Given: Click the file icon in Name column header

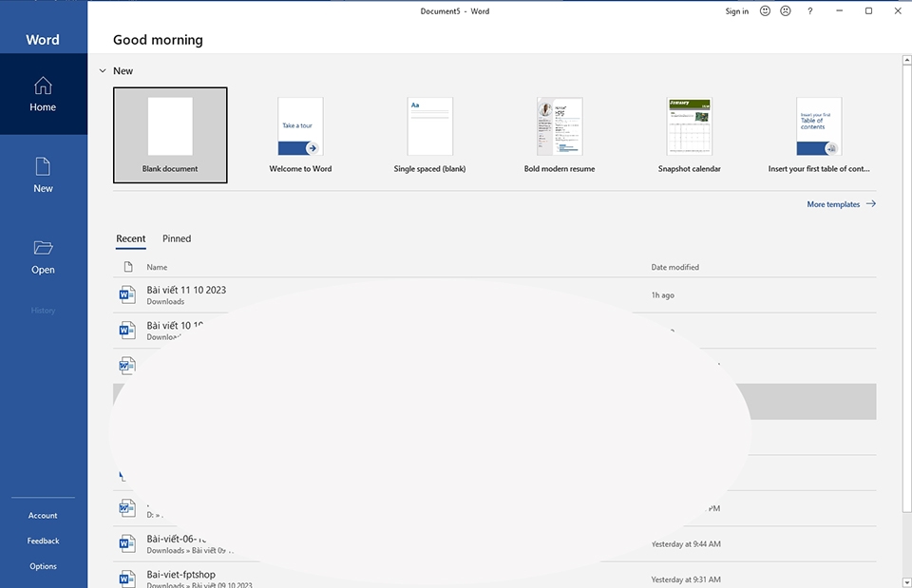Looking at the screenshot, I should tap(128, 267).
